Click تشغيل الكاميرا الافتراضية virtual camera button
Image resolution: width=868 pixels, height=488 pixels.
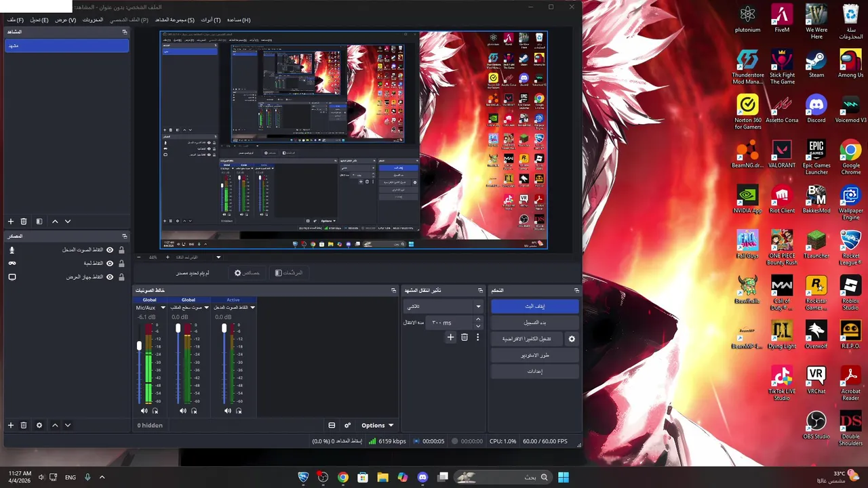[527, 339]
